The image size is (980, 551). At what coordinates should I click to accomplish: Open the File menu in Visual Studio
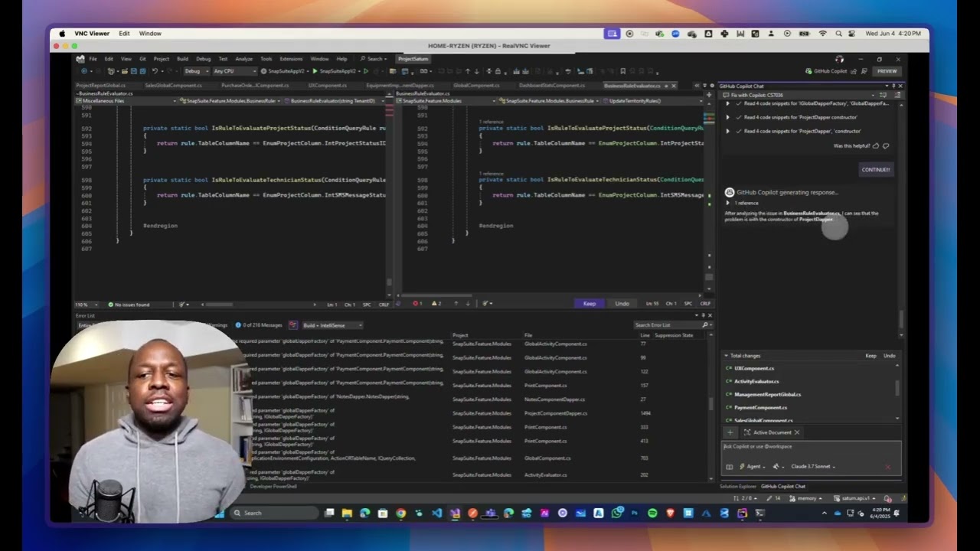pyautogui.click(x=93, y=59)
